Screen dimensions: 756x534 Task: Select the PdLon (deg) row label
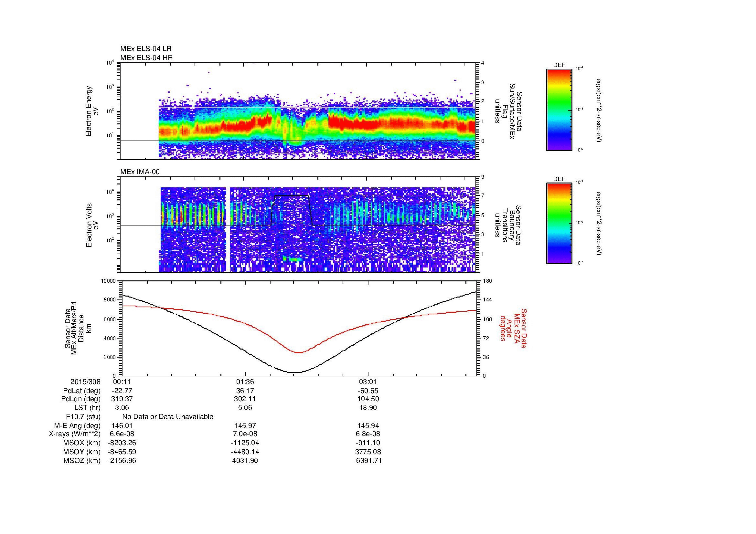tap(81, 399)
